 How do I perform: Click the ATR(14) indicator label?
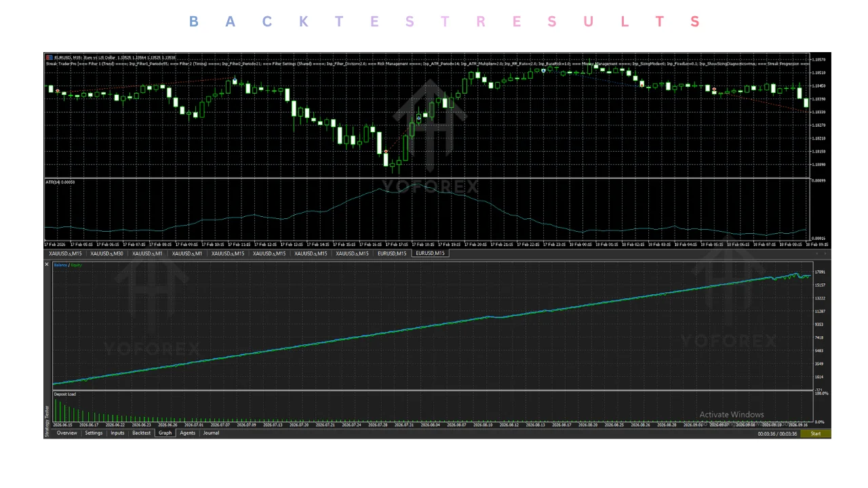pos(60,182)
